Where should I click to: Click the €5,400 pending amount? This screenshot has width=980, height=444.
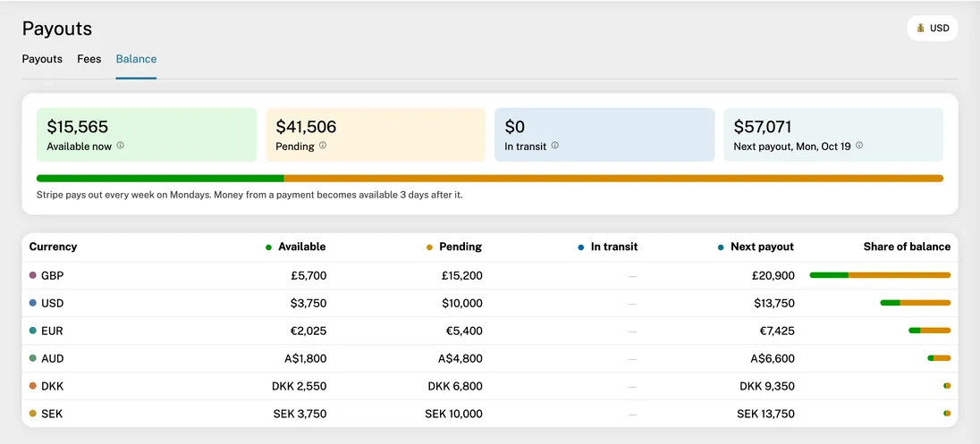click(464, 331)
